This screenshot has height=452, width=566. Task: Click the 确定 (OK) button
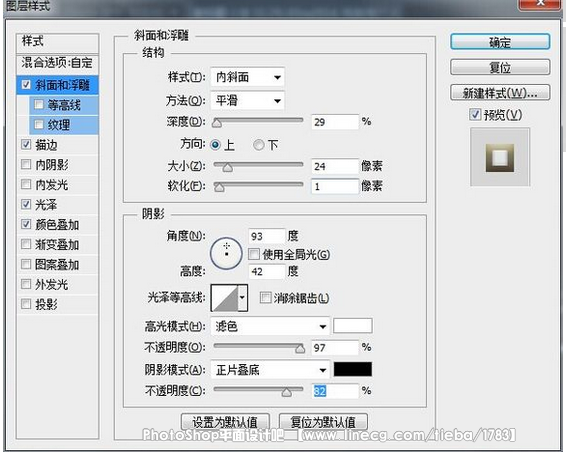[x=500, y=42]
